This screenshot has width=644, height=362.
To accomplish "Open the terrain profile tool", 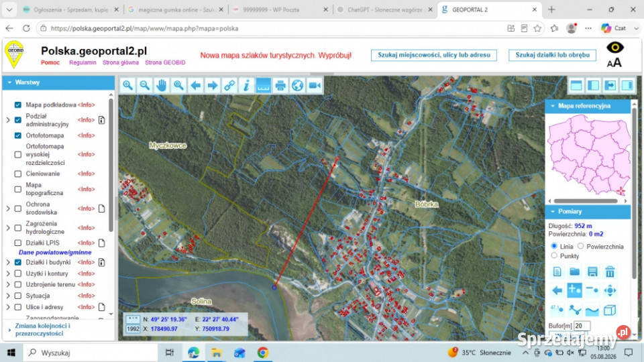I will click(592, 310).
